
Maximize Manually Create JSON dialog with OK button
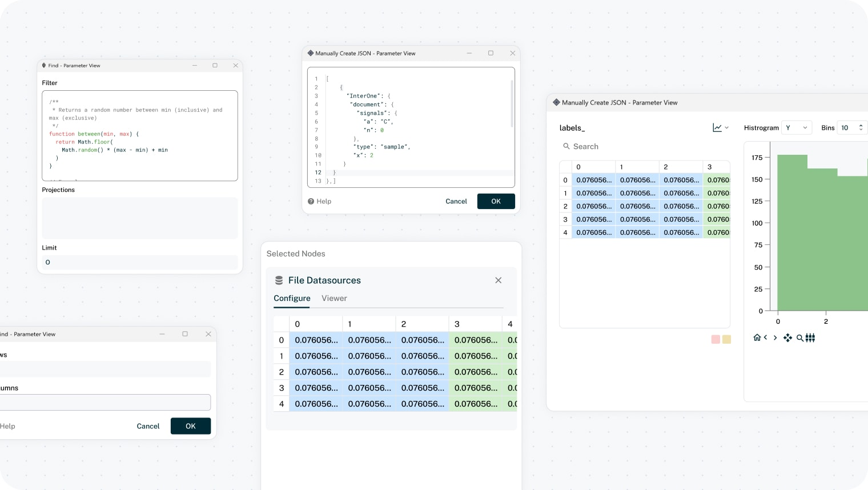pyautogui.click(x=491, y=53)
